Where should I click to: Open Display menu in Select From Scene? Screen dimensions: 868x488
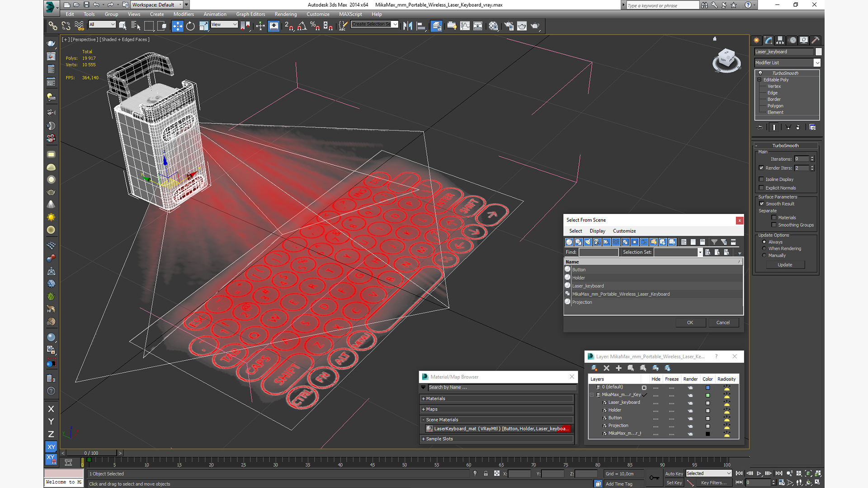pyautogui.click(x=597, y=231)
